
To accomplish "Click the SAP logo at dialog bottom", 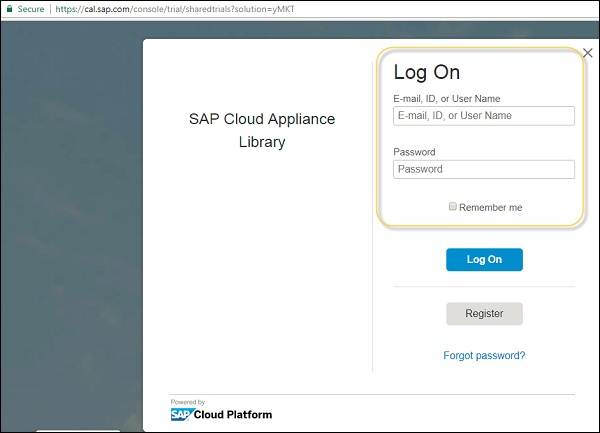I will [182, 414].
